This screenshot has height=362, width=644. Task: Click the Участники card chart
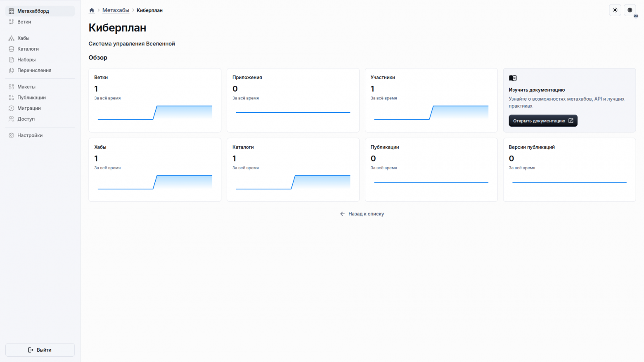(x=431, y=113)
